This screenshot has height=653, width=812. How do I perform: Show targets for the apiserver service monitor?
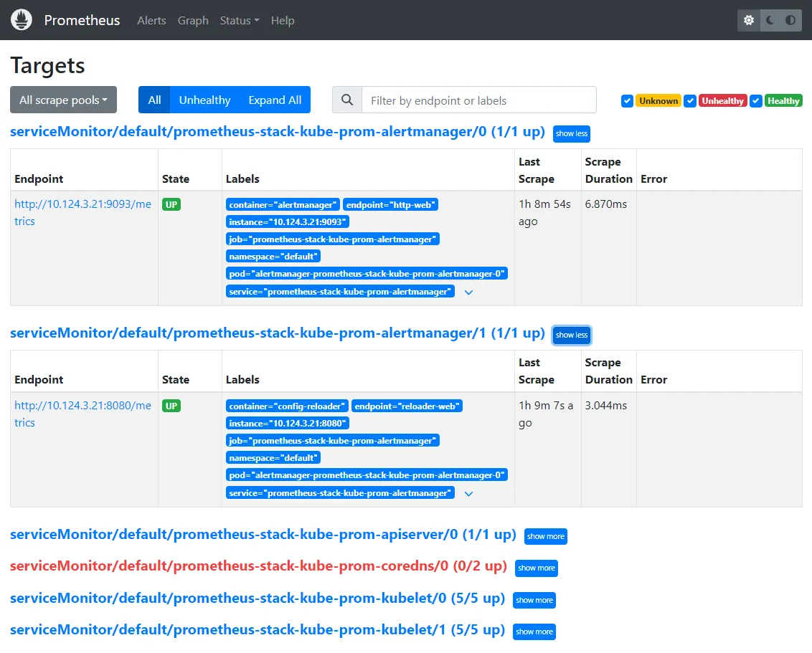pos(545,535)
